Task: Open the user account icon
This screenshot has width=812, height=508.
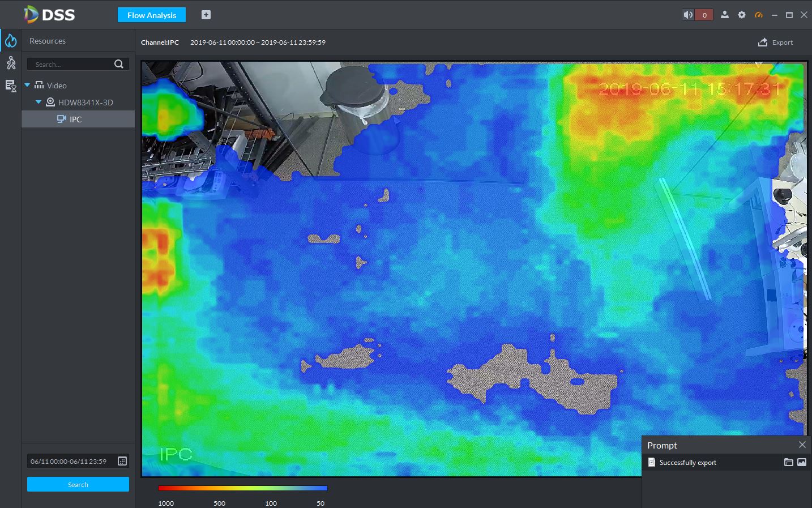Action: [x=725, y=15]
